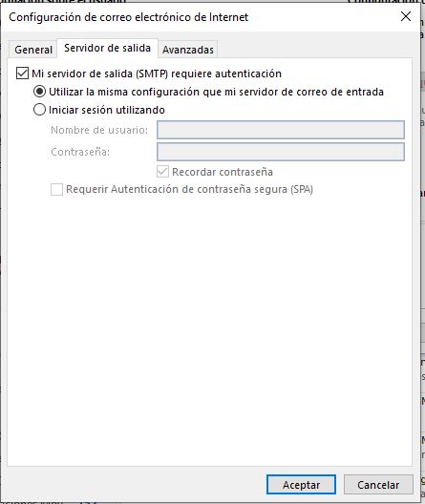Confirm settings with the Aceptar button
Viewport: 425px width, 504px height.
(x=301, y=484)
